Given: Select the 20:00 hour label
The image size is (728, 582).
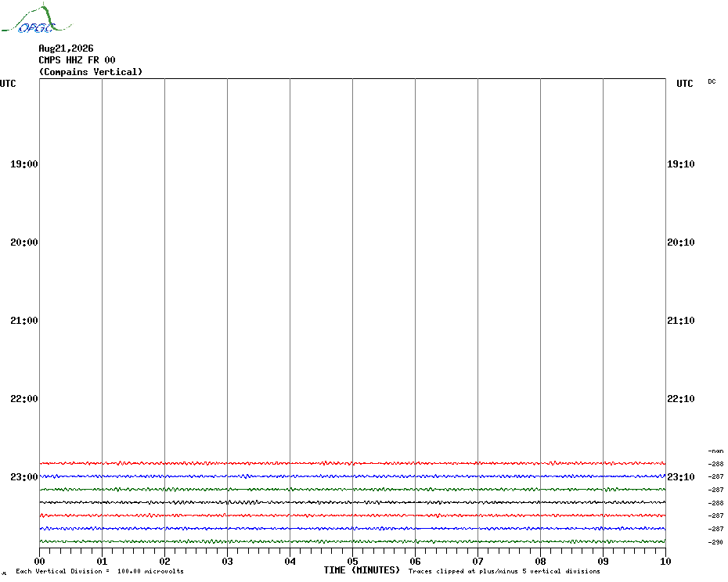Looking at the screenshot, I should [24, 242].
